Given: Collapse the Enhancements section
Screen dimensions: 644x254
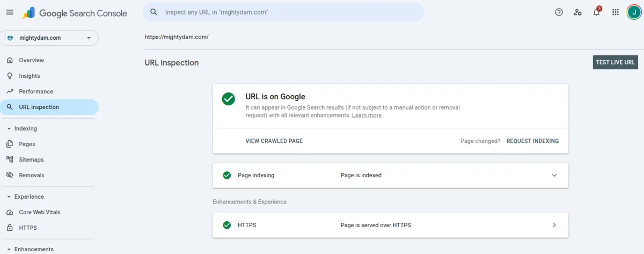Looking at the screenshot, I should [9, 249].
